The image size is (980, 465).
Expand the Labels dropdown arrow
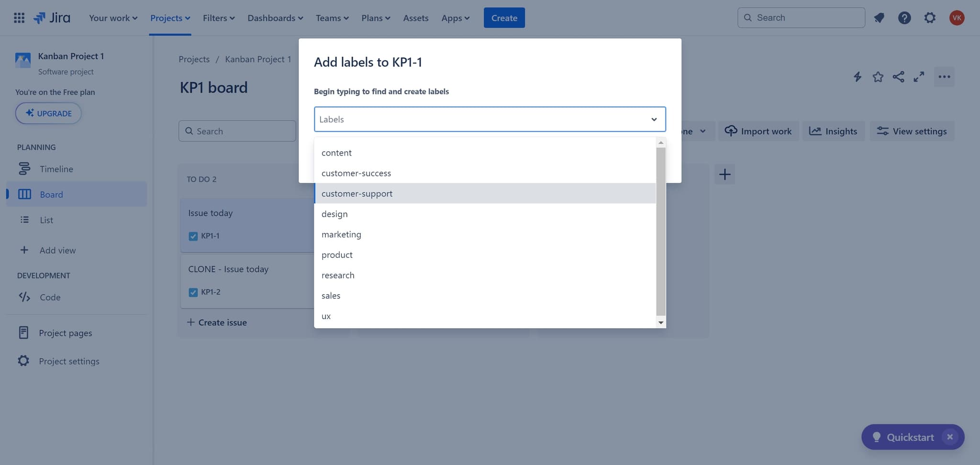654,119
